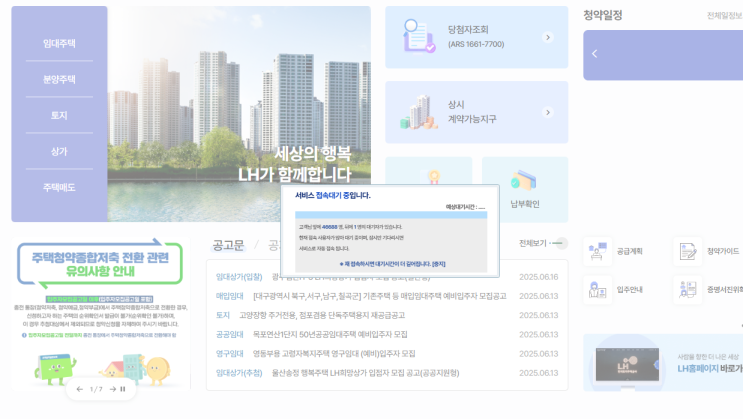Open 전체일정보기 link beside 청약일정
This screenshot has width=743, height=419.
[x=725, y=16]
